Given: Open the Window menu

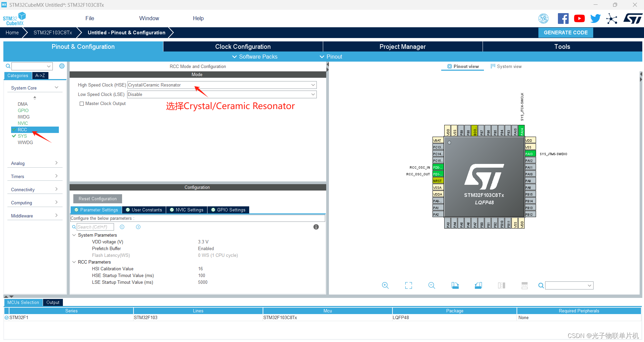Looking at the screenshot, I should (x=149, y=19).
